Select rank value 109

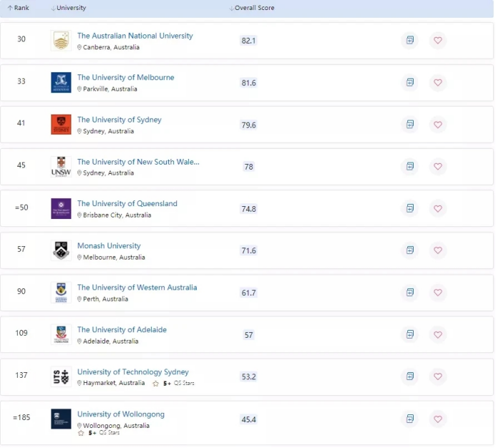point(21,333)
